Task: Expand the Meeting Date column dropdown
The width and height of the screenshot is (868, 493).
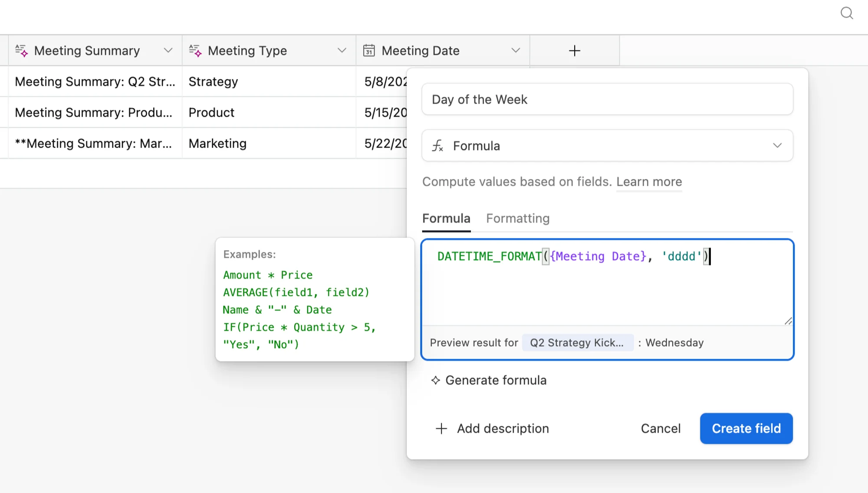Action: click(x=516, y=51)
